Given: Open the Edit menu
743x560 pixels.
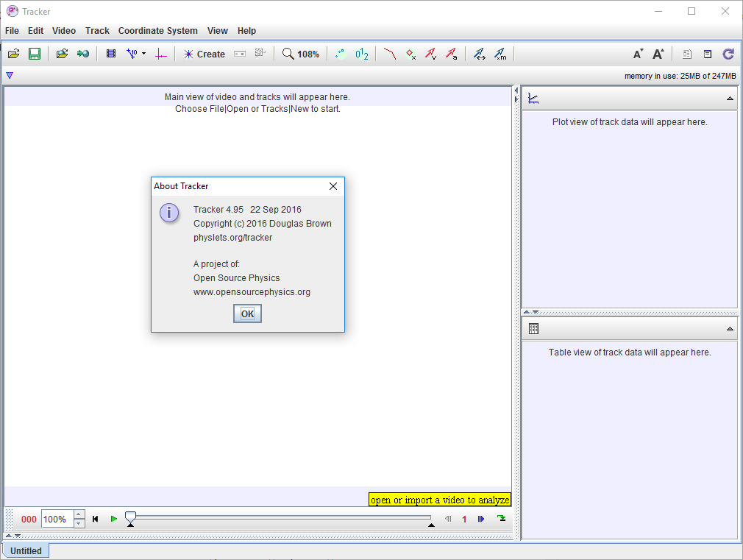Looking at the screenshot, I should click(x=35, y=31).
